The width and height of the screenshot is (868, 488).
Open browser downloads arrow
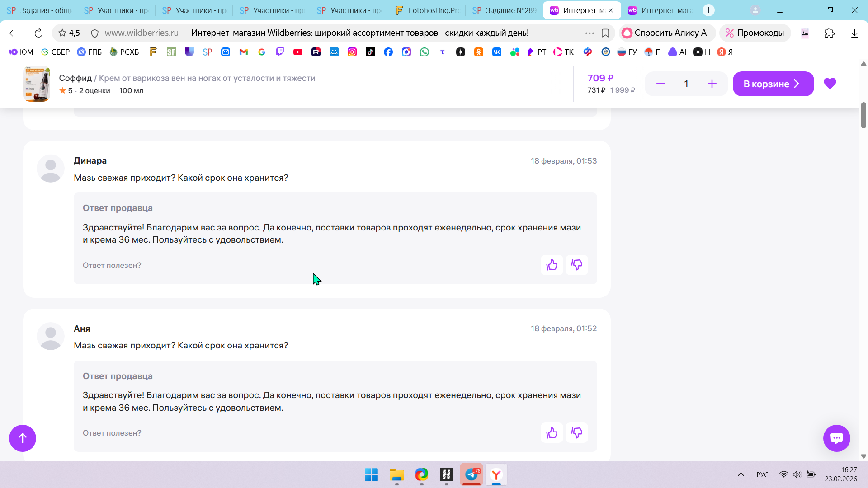pyautogui.click(x=854, y=33)
